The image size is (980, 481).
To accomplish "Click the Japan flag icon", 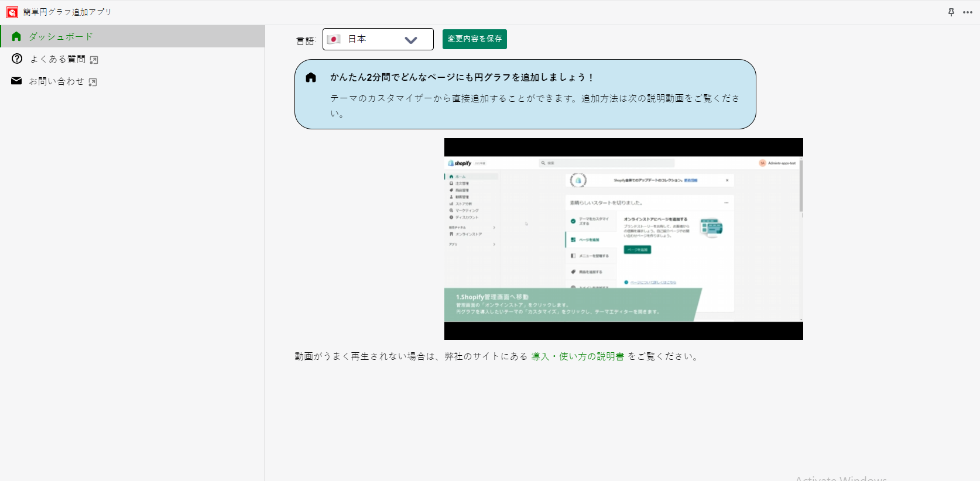I will (x=334, y=39).
